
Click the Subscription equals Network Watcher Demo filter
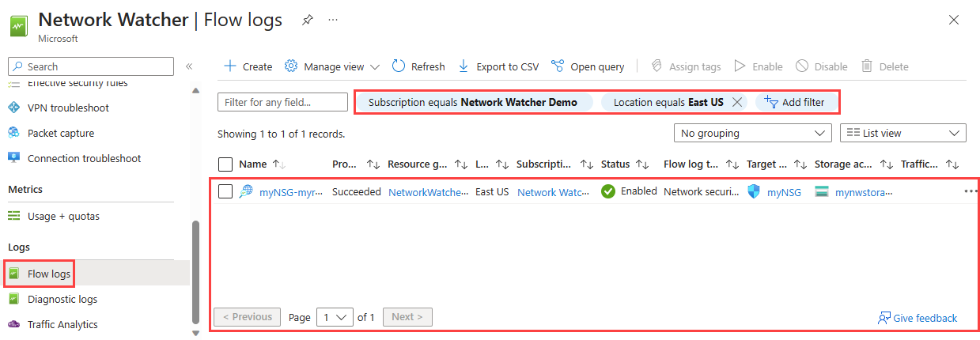pyautogui.click(x=473, y=102)
